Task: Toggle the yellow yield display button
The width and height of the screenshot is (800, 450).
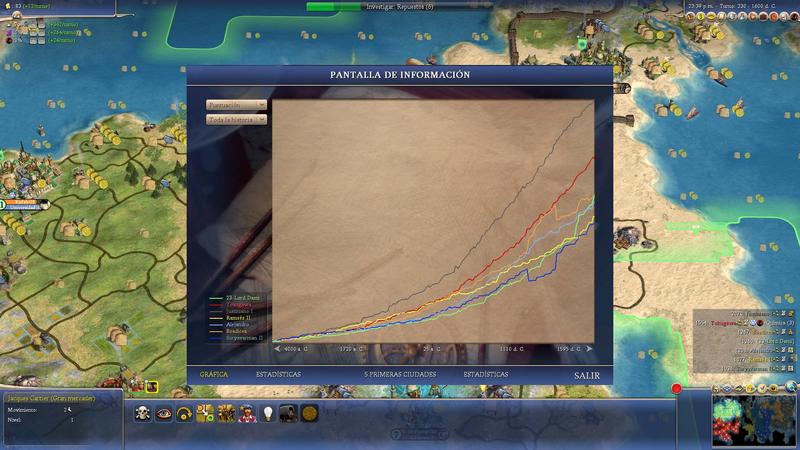Action: pos(750,389)
